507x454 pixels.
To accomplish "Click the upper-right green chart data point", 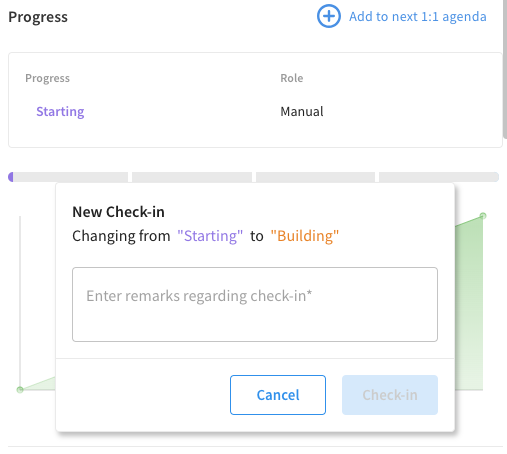I will pos(483,216).
